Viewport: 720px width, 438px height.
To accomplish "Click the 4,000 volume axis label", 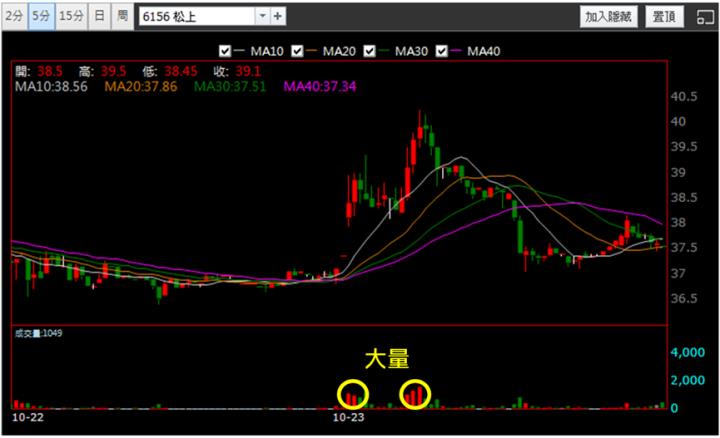I will [687, 352].
